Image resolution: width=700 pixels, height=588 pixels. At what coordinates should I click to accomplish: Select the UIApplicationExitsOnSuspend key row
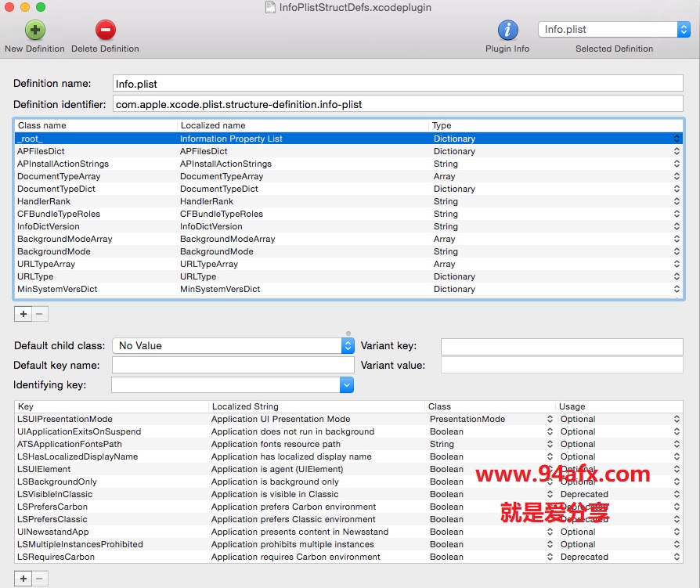348,431
